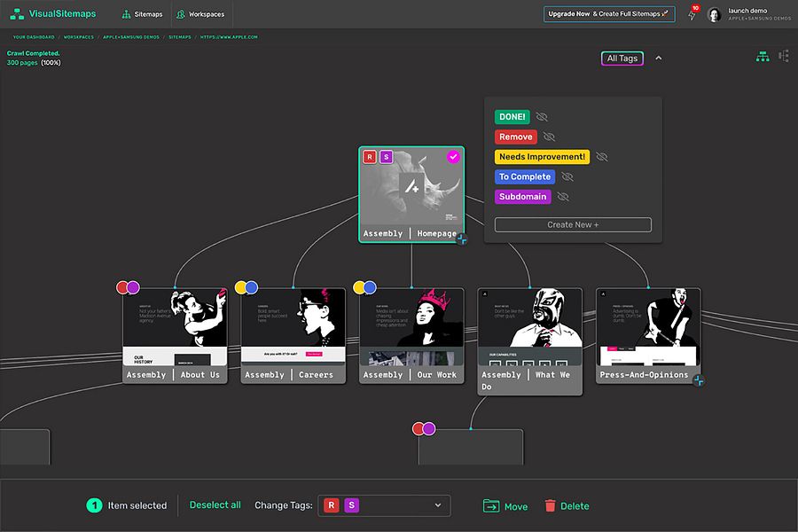Toggle the Needs Improvement! tag eye icon
Image resolution: width=798 pixels, height=532 pixels.
point(600,156)
